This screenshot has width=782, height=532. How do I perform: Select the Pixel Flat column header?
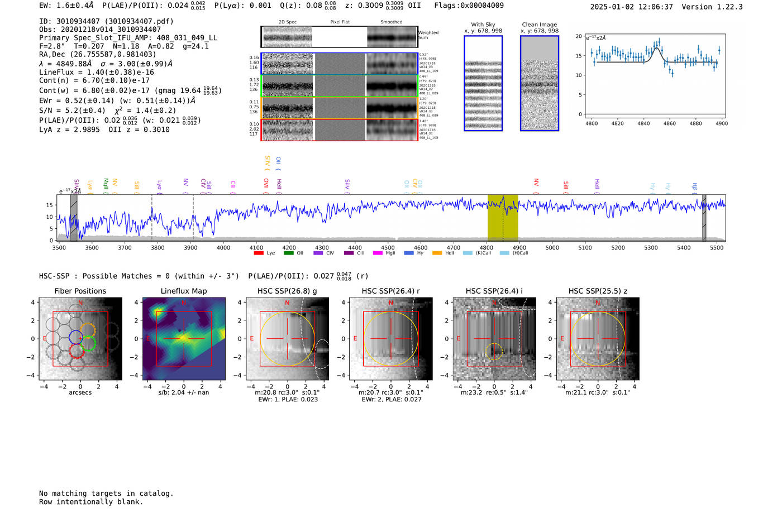pos(340,22)
